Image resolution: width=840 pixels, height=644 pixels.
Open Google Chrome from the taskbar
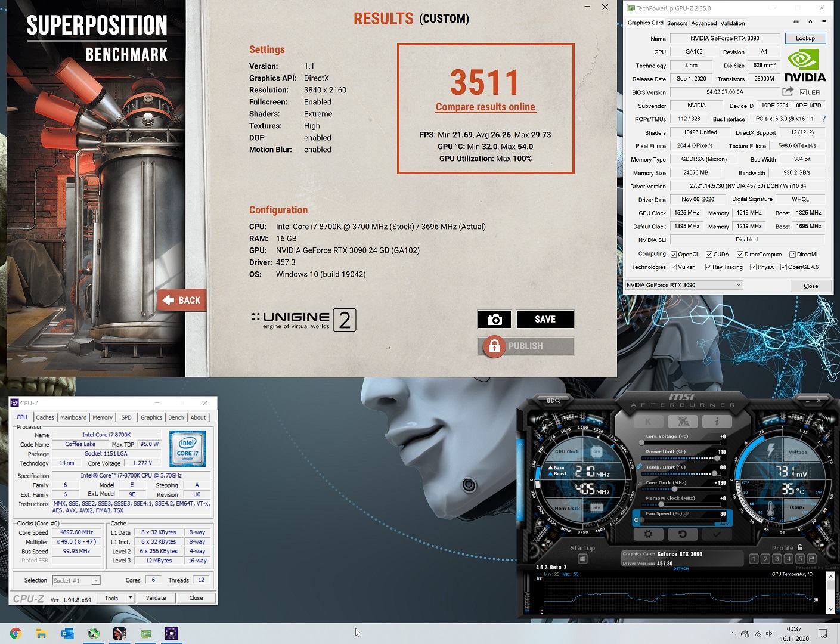coord(16,633)
